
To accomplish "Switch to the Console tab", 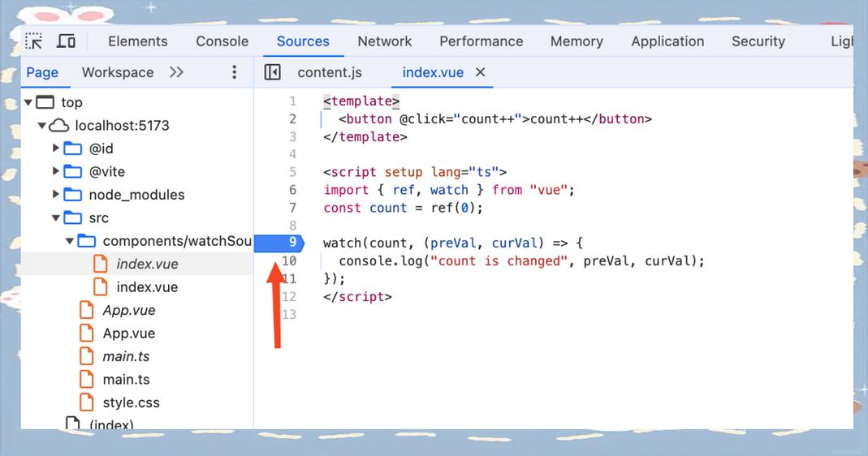I will coord(222,41).
